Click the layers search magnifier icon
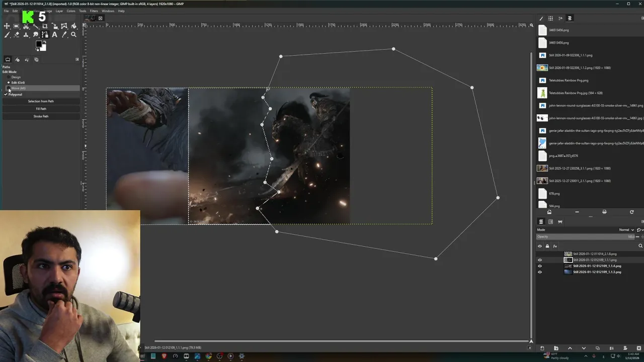Image resolution: width=644 pixels, height=362 pixels. click(x=640, y=246)
